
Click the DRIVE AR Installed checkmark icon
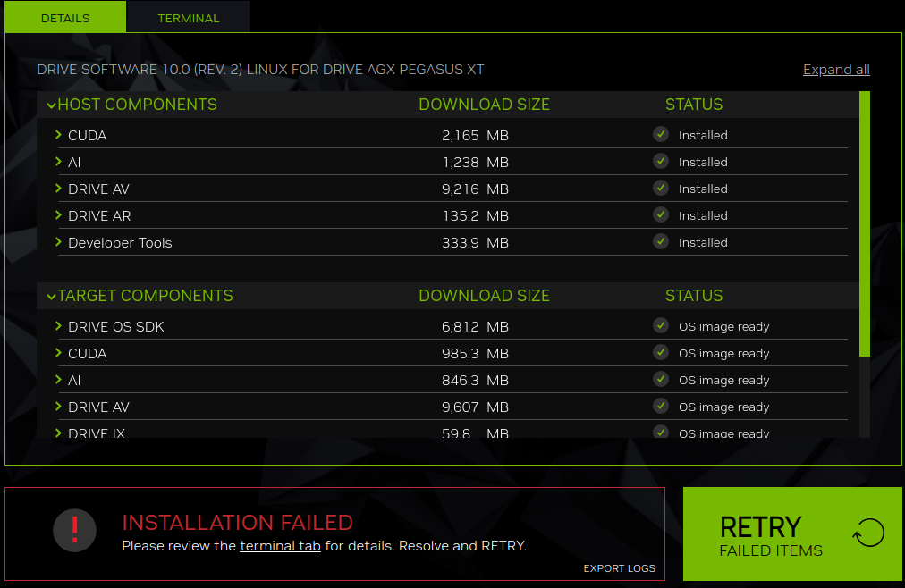pyautogui.click(x=661, y=214)
